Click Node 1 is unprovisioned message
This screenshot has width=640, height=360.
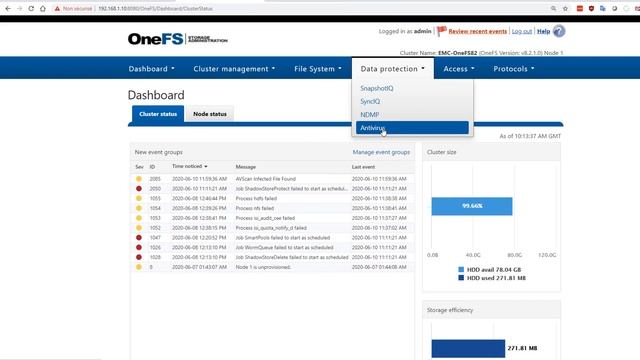263,267
